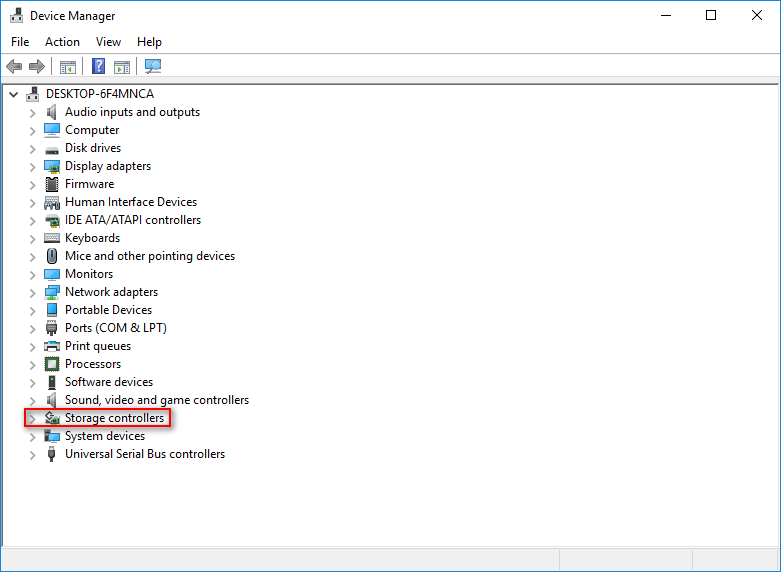Click the Portable Devices icon

(52, 310)
